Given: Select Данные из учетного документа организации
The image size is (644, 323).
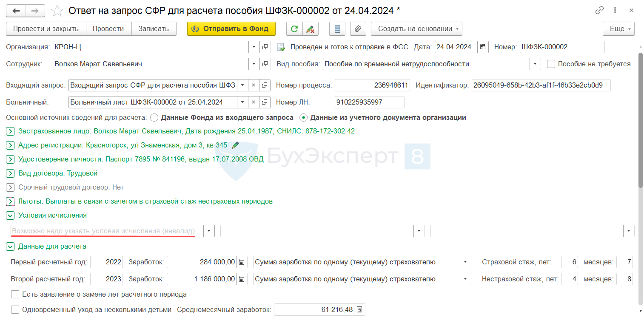Looking at the screenshot, I should [304, 118].
